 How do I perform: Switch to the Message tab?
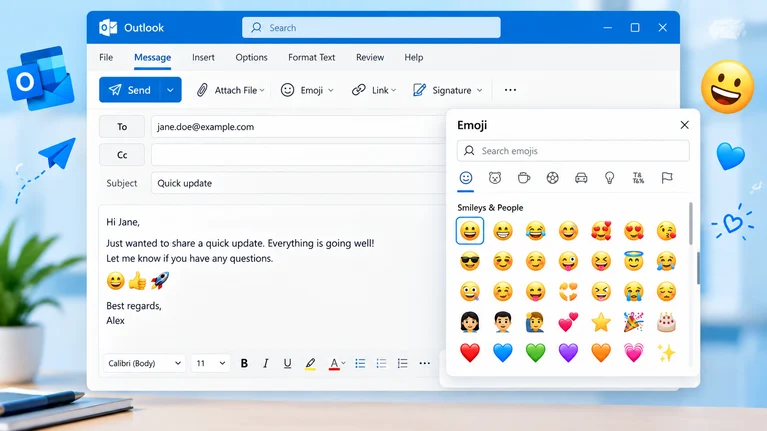[153, 57]
